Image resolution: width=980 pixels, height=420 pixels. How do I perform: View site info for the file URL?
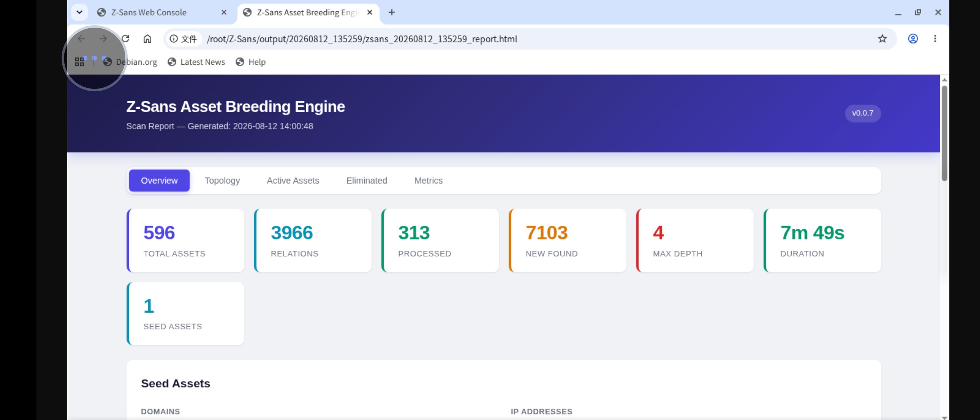coord(183,39)
